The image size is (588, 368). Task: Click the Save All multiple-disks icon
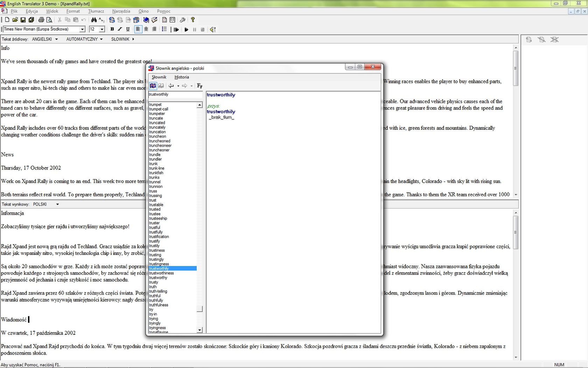(x=31, y=20)
